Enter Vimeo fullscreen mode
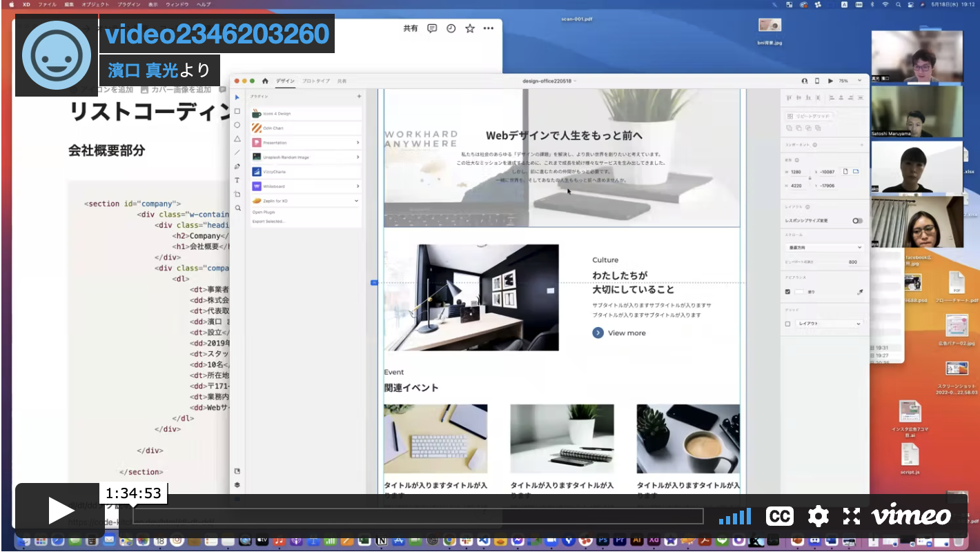Image resolution: width=980 pixels, height=552 pixels. [x=851, y=516]
